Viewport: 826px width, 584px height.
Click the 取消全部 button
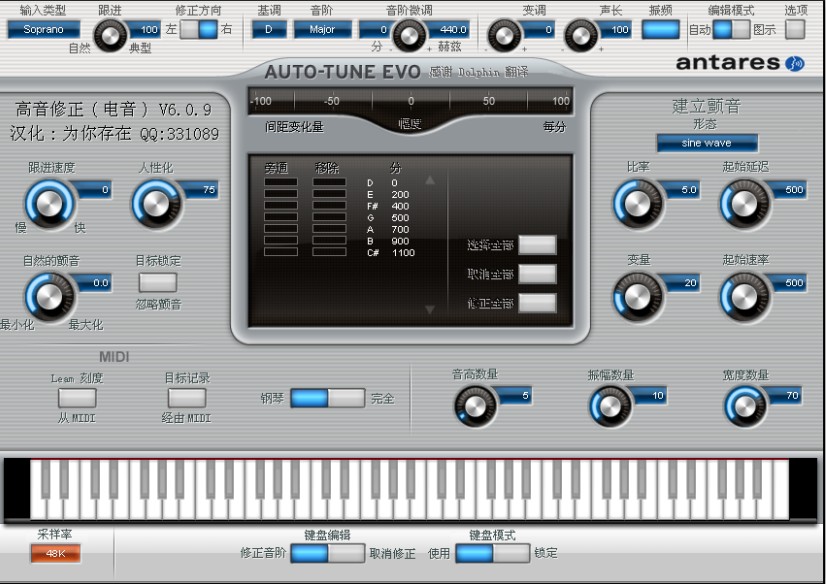[x=537, y=274]
